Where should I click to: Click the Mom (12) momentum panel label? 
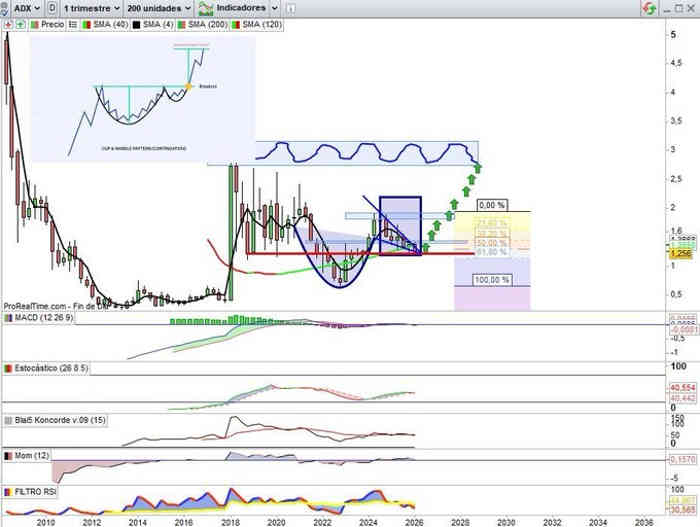pos(29,455)
